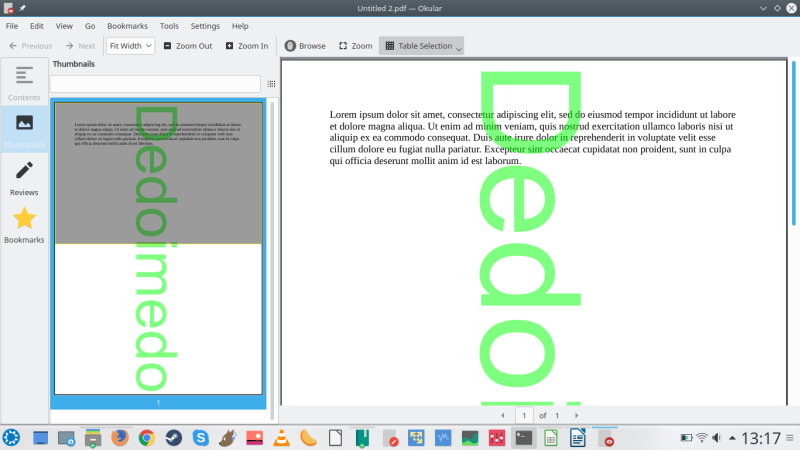Open the Settings menu
The image size is (800, 450).
pos(205,26)
